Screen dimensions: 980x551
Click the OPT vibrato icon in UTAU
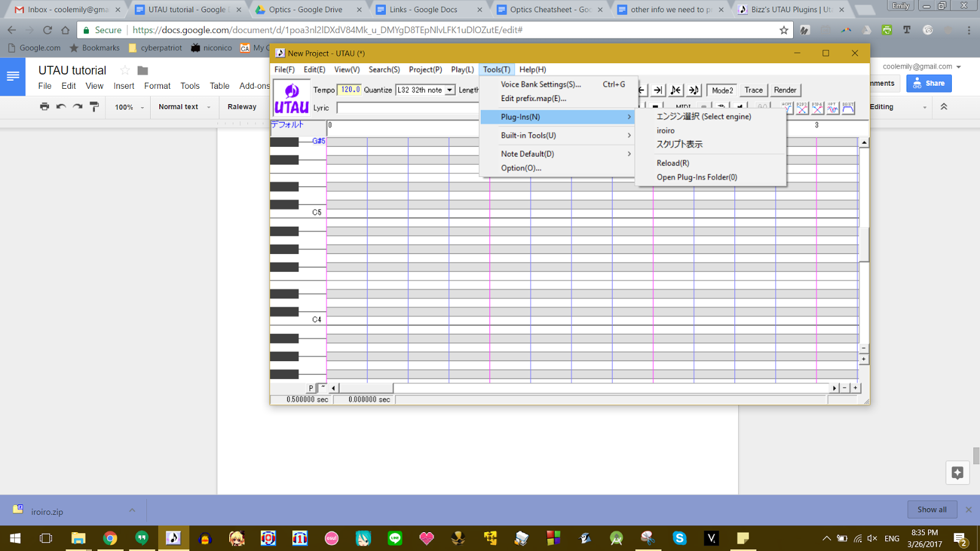coord(833,108)
